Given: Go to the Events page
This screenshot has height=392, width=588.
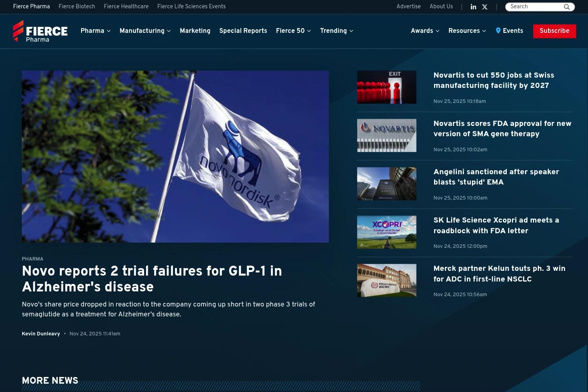Looking at the screenshot, I should point(513,31).
